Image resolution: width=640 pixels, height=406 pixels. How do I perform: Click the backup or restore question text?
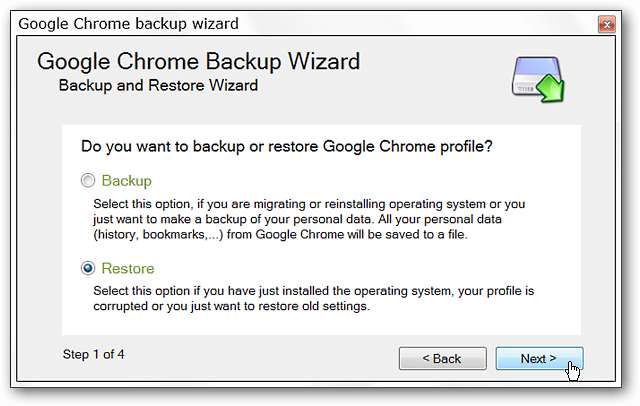(286, 146)
